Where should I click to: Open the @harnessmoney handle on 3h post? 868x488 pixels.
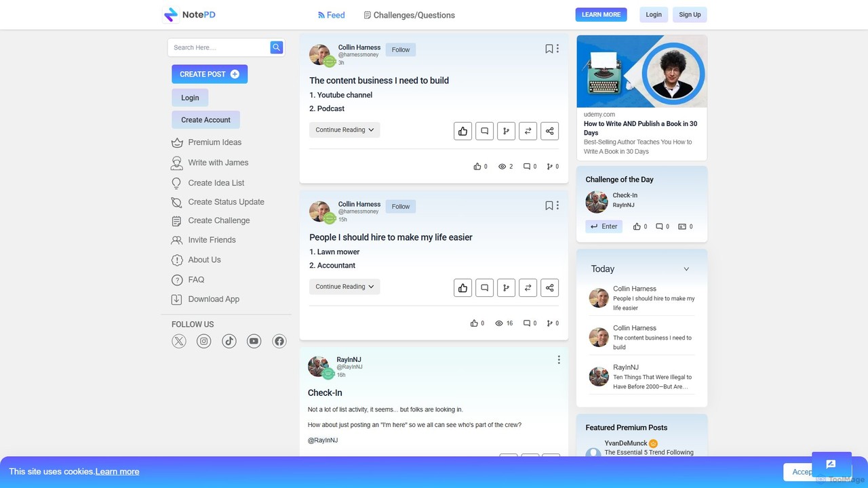358,55
